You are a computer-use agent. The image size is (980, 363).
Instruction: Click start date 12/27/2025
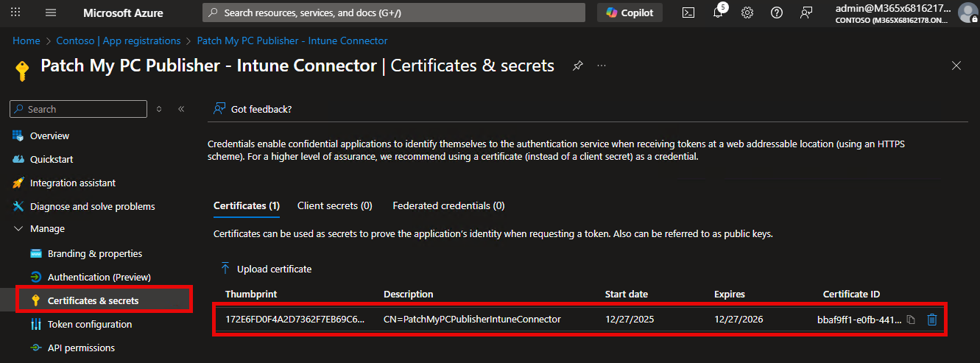pos(630,320)
